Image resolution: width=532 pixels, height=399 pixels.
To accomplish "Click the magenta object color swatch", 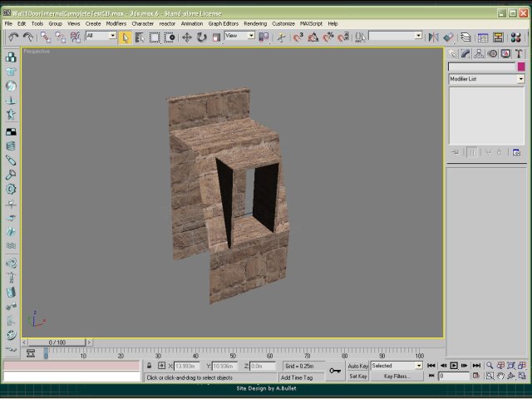I will click(x=521, y=66).
